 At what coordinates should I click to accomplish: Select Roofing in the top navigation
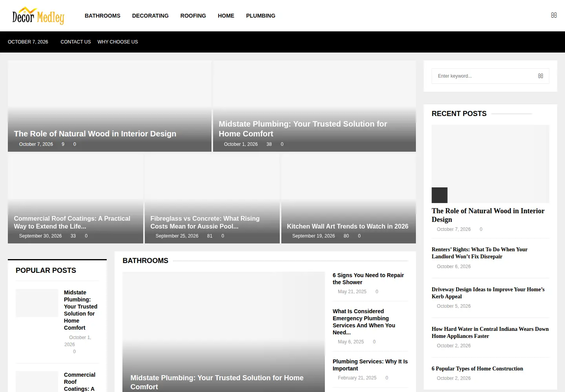click(193, 16)
